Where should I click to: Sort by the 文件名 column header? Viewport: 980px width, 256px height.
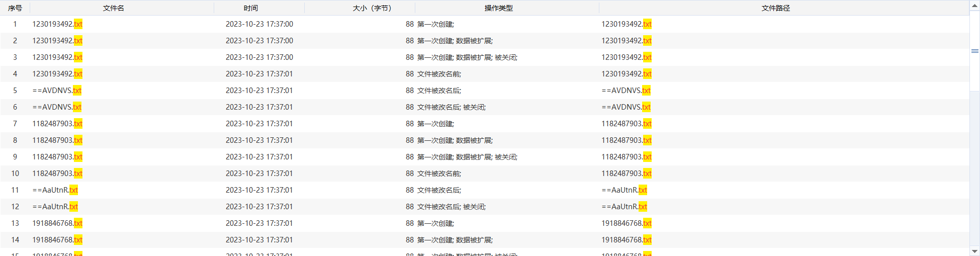(x=114, y=8)
